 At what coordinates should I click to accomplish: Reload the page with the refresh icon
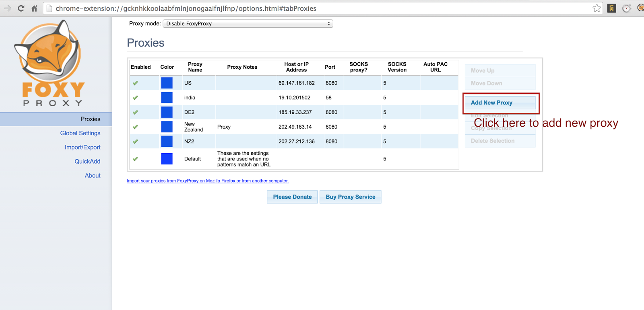coord(21,8)
